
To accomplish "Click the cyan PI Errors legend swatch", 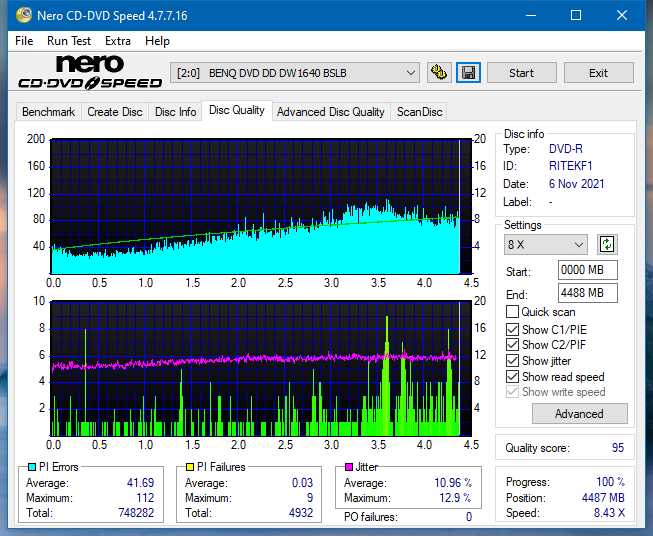I will pos(32,467).
